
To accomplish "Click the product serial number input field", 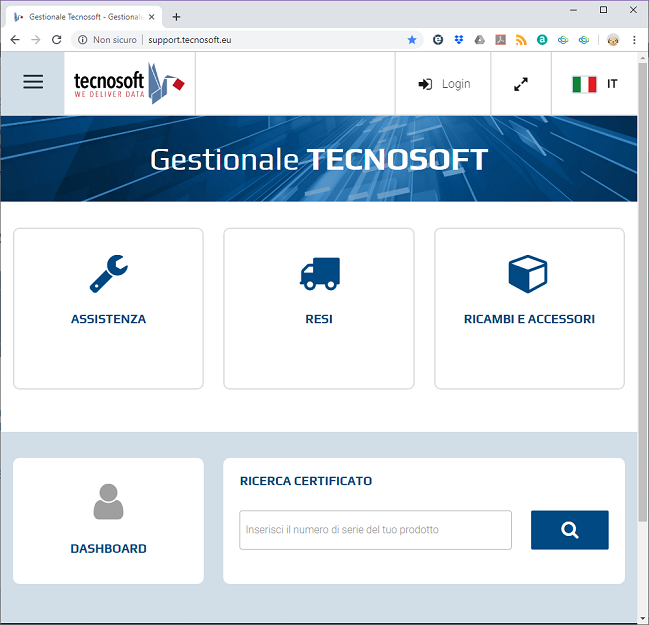I will pyautogui.click(x=375, y=530).
